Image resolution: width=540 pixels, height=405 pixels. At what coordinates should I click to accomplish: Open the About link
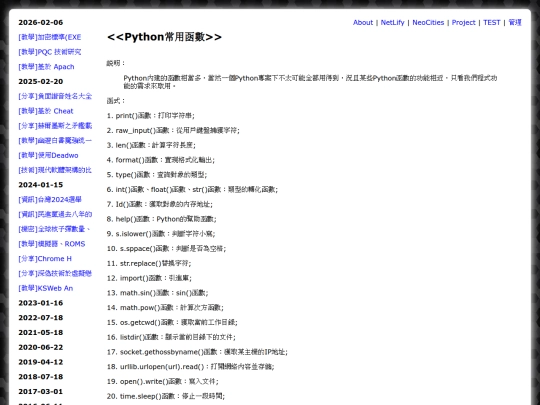coord(363,22)
